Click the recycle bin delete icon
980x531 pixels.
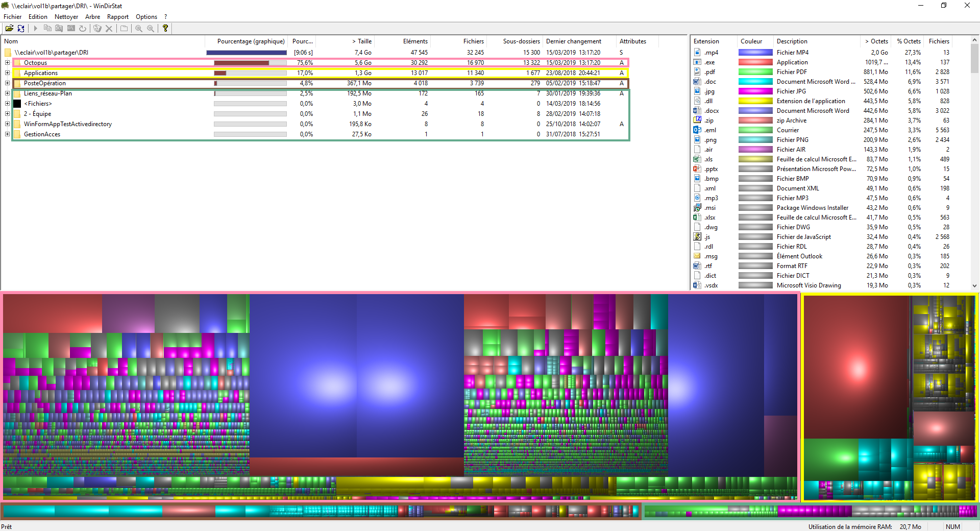[x=97, y=29]
